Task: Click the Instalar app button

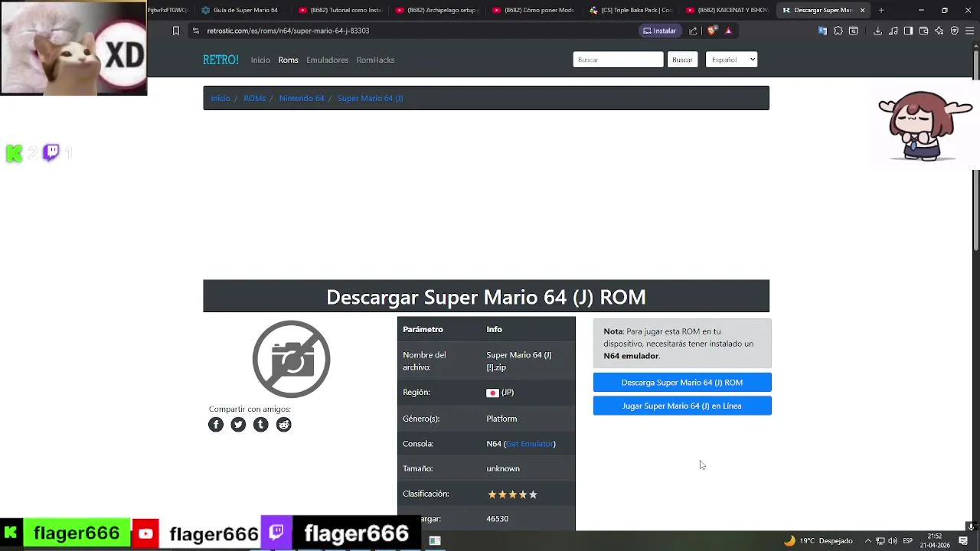Action: [x=659, y=31]
